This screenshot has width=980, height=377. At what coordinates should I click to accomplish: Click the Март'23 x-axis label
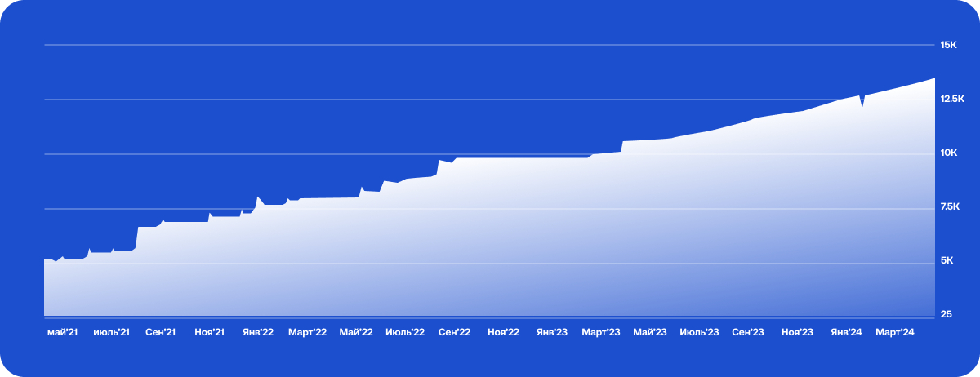[601, 332]
